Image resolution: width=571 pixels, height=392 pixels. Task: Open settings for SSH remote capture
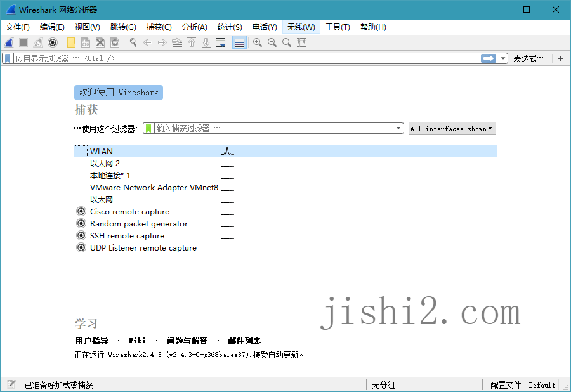[x=81, y=235]
